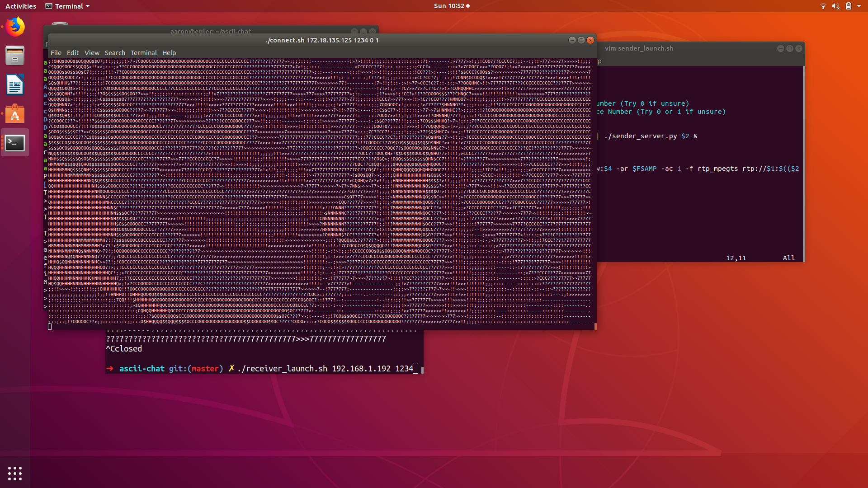
Task: Open the Search menu in terminal
Action: click(x=115, y=53)
